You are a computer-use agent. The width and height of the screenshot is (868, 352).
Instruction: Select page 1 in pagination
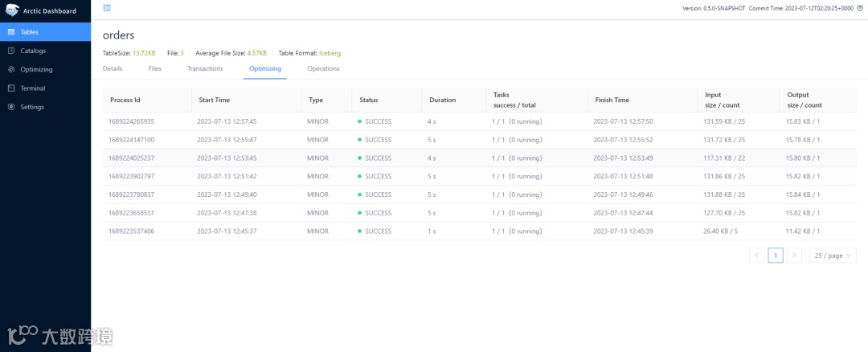tap(776, 255)
